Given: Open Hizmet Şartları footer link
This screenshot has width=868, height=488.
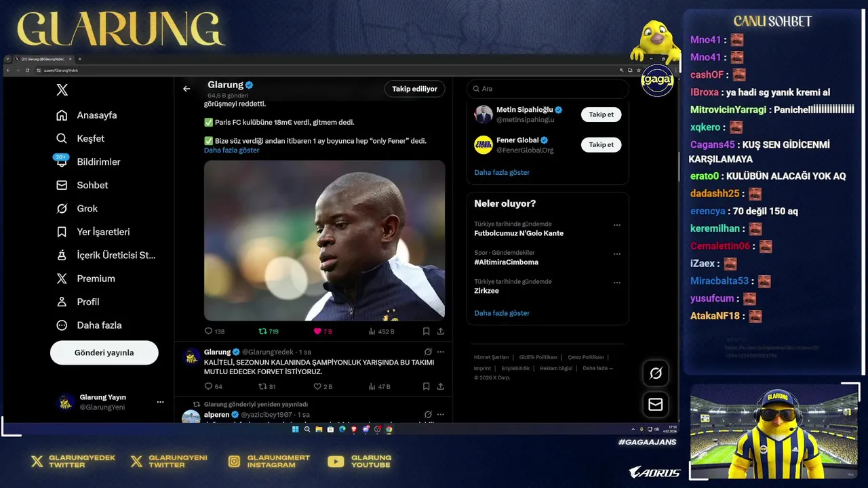Looking at the screenshot, I should pos(491,357).
